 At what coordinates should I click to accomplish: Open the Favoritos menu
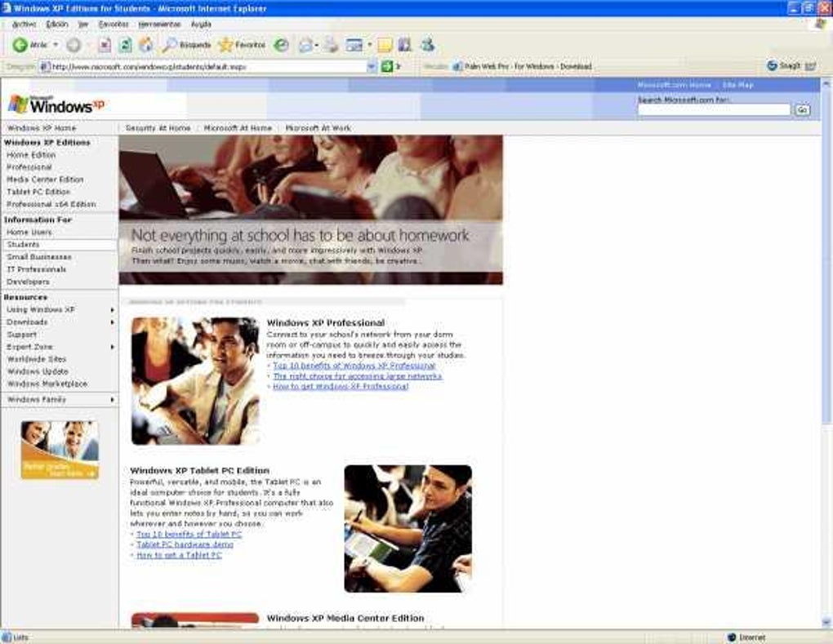click(114, 24)
